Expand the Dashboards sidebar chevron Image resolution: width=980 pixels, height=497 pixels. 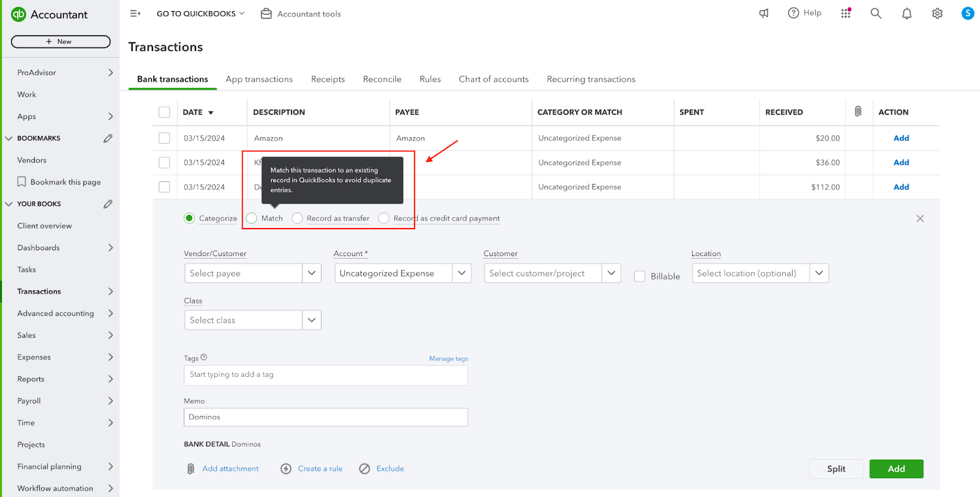[x=110, y=248]
